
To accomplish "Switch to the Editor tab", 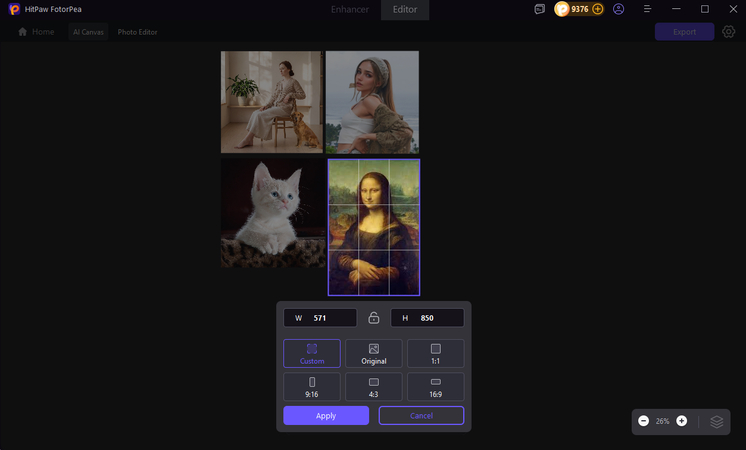I will click(405, 10).
